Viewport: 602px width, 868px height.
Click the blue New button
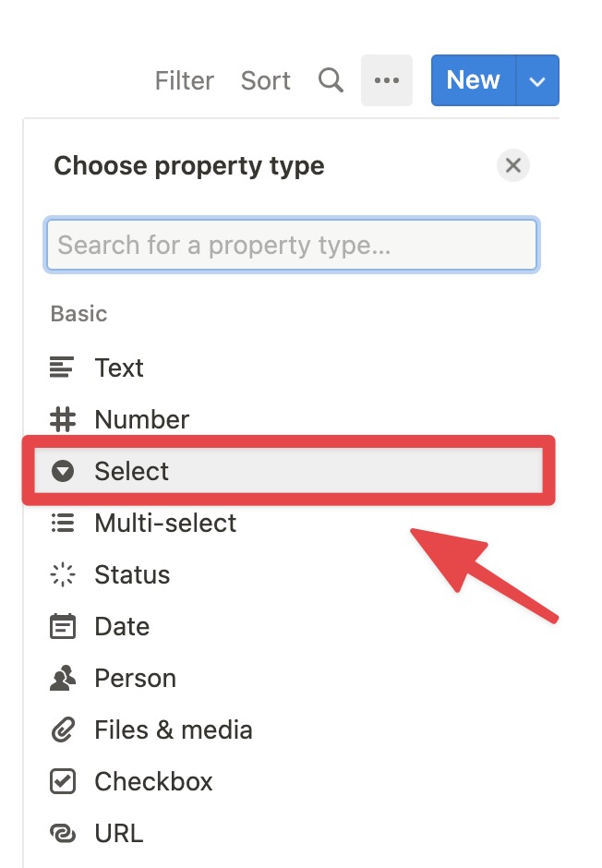tap(474, 80)
